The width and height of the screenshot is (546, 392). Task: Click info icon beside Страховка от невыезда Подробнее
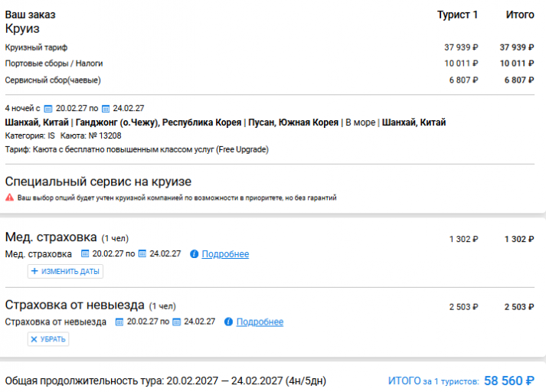click(228, 322)
